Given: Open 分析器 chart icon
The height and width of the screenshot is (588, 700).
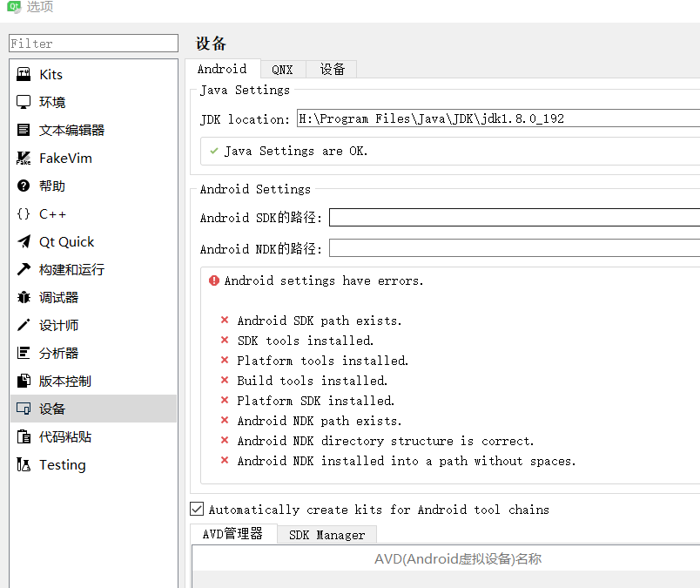Looking at the screenshot, I should [24, 353].
